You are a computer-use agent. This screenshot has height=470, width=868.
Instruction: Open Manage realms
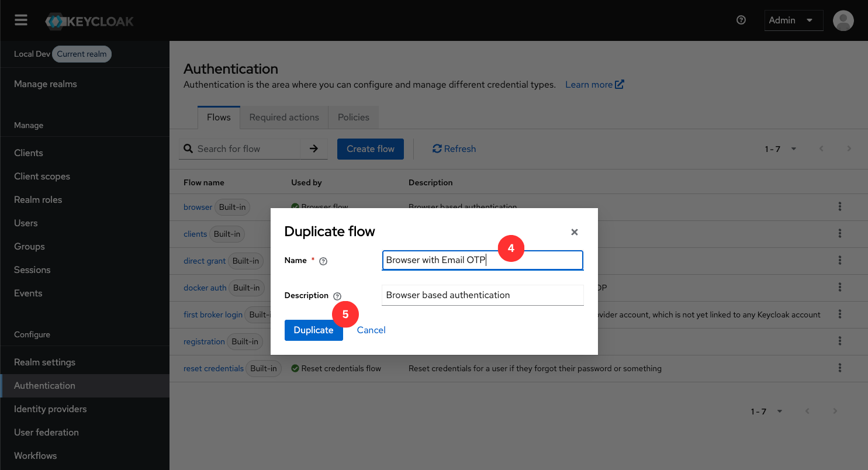(x=46, y=84)
